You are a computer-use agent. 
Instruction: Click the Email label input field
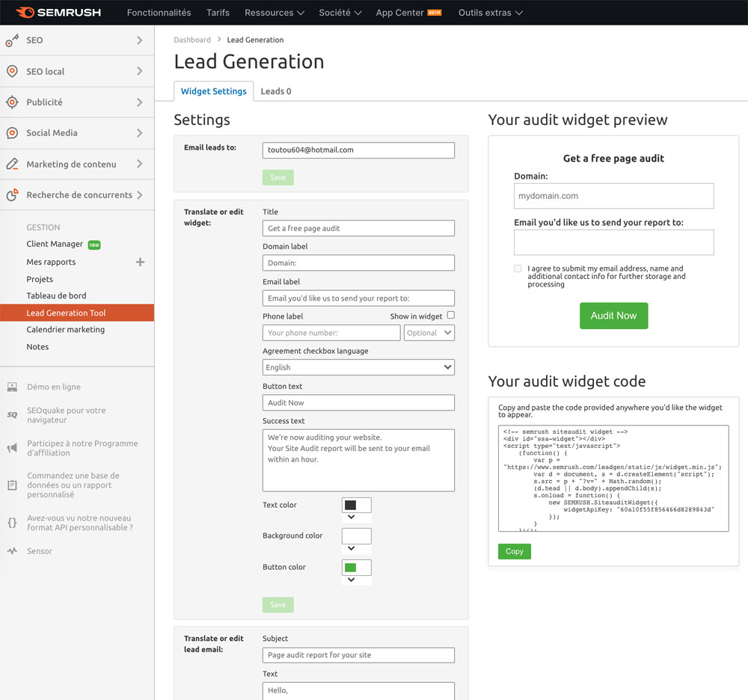pos(358,298)
